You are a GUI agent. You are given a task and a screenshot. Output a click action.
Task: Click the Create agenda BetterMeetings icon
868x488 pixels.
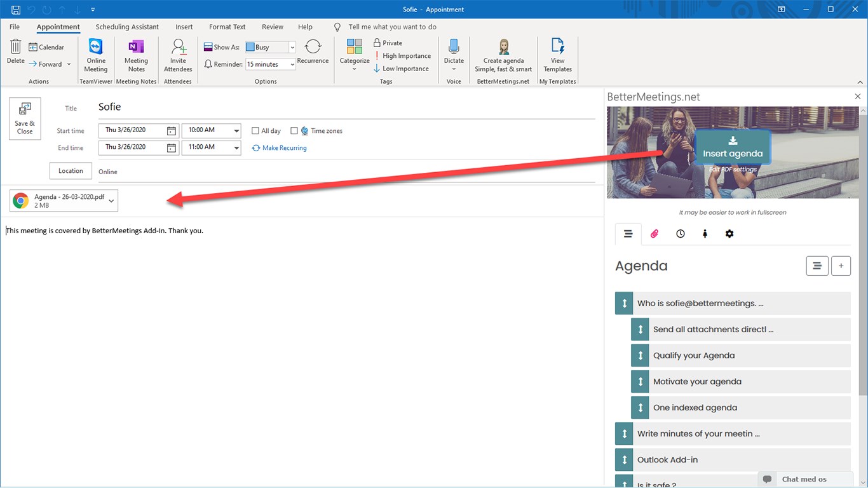click(503, 56)
